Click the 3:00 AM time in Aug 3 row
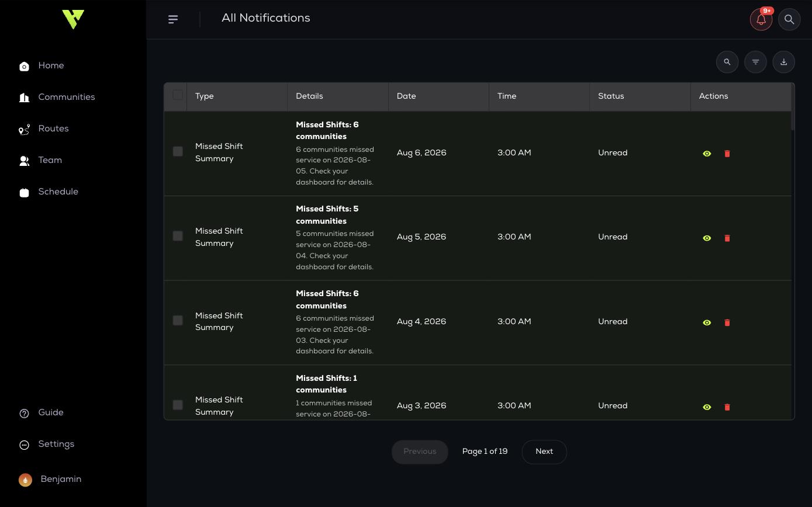 pyautogui.click(x=514, y=406)
